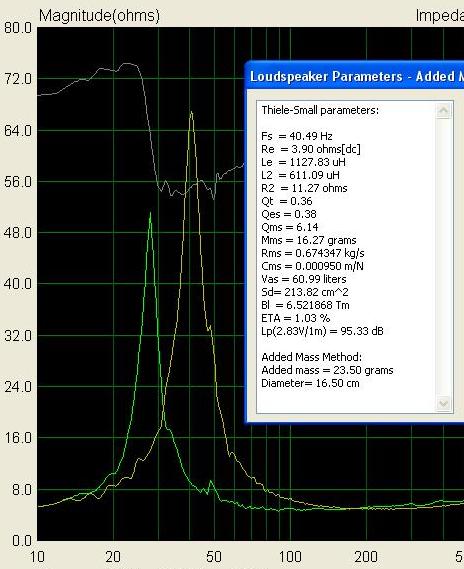Image resolution: width=464 pixels, height=569 pixels.
Task: Select the 'Bl = 6.521868 Tm' line
Action: 305,305
